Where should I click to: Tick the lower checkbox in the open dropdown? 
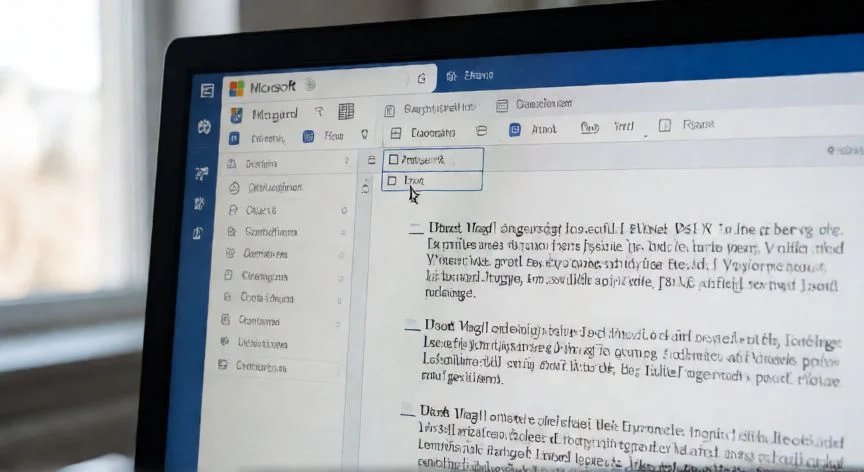(392, 181)
